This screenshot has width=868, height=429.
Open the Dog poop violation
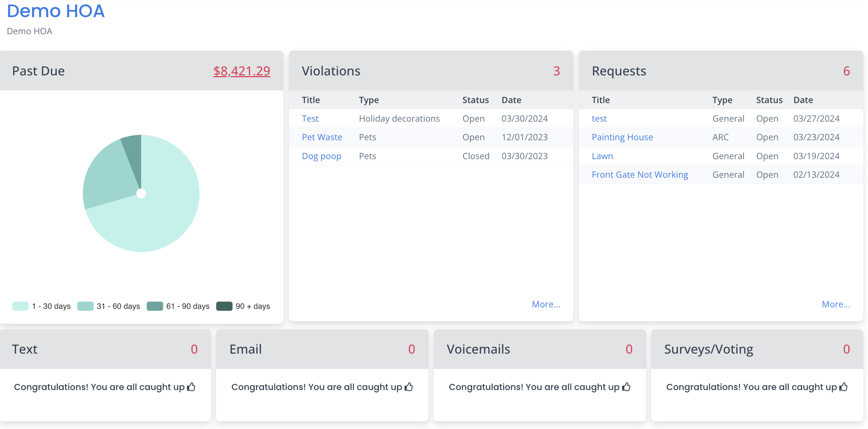coord(322,156)
